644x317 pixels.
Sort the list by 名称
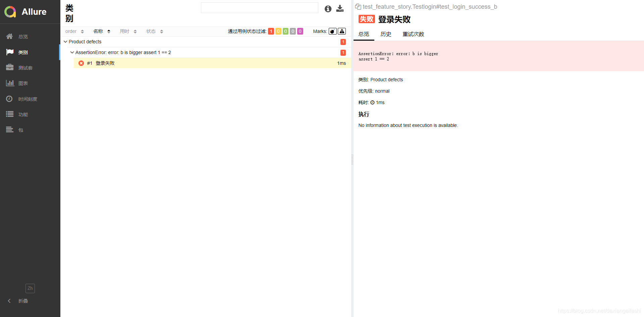tap(102, 31)
